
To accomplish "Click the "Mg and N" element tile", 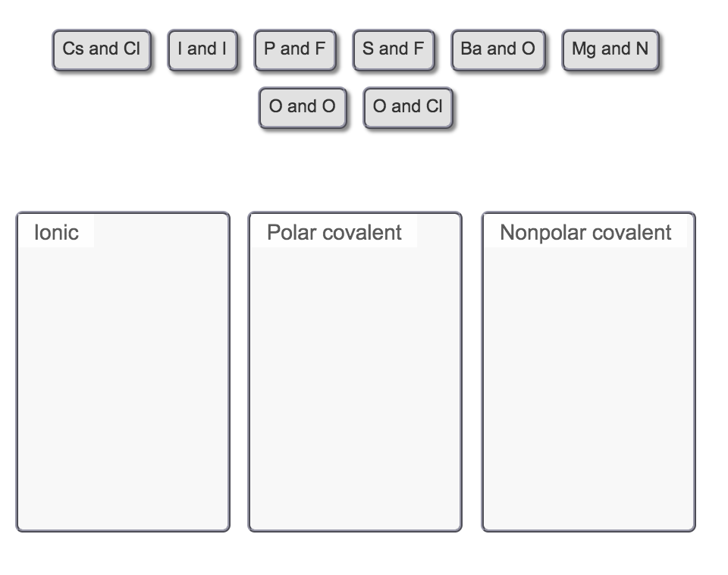I will tap(610, 49).
